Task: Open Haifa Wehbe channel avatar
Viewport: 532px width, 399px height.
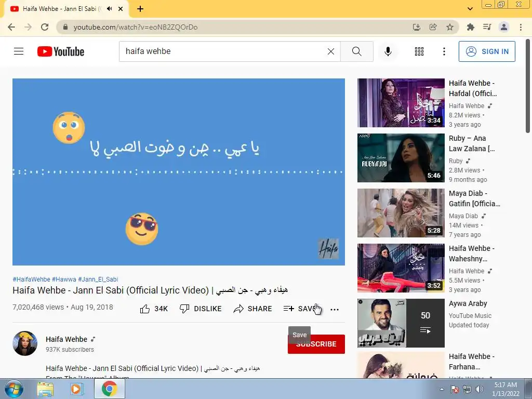Action: [x=25, y=343]
